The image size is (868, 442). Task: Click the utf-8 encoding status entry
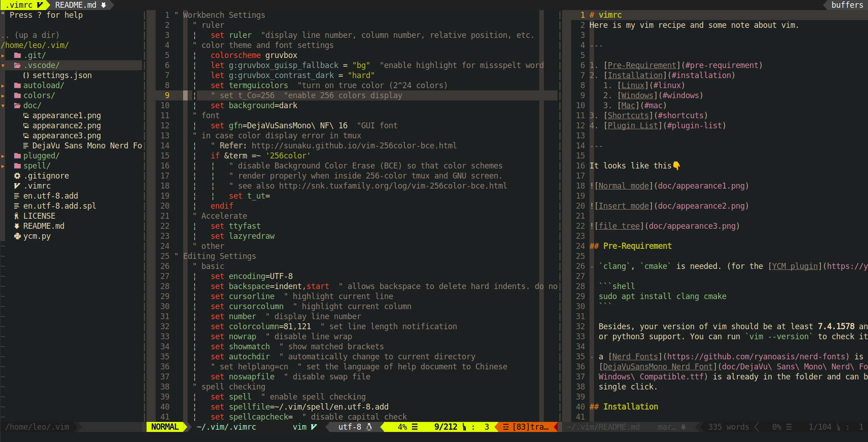click(350, 427)
